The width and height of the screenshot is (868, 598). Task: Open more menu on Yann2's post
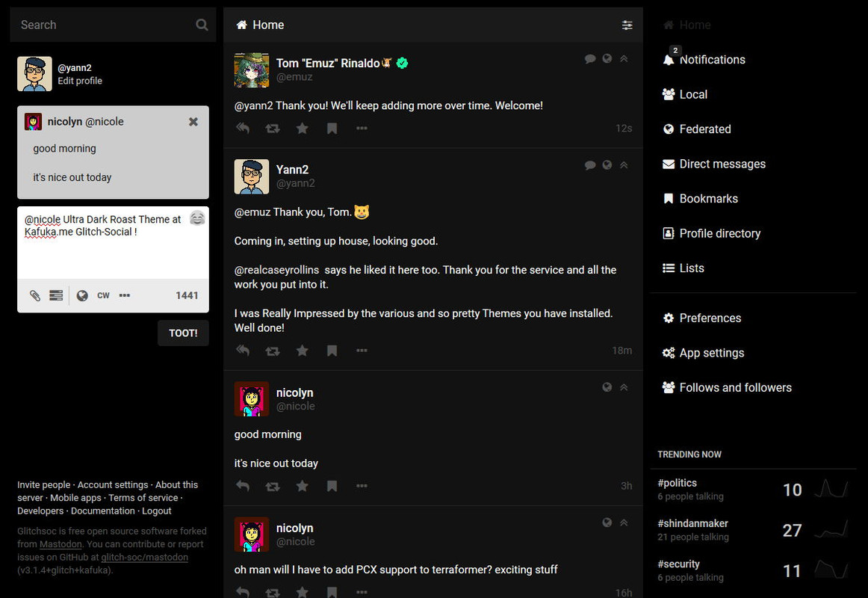pyautogui.click(x=362, y=351)
